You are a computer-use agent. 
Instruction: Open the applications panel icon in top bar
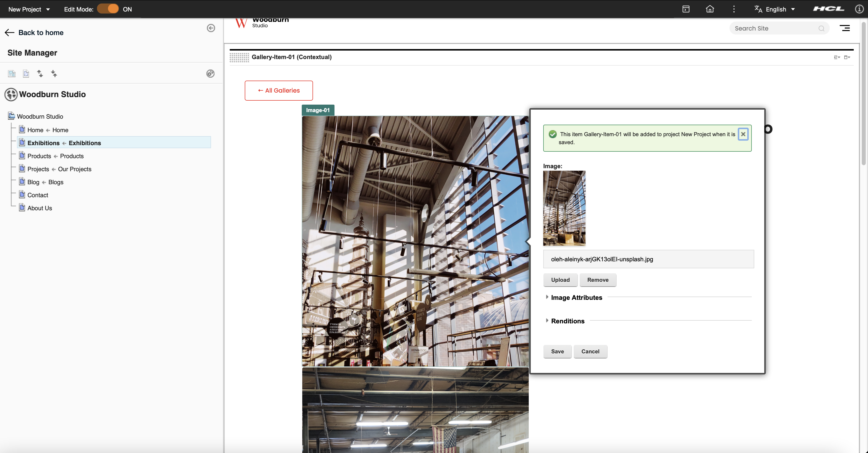point(686,9)
